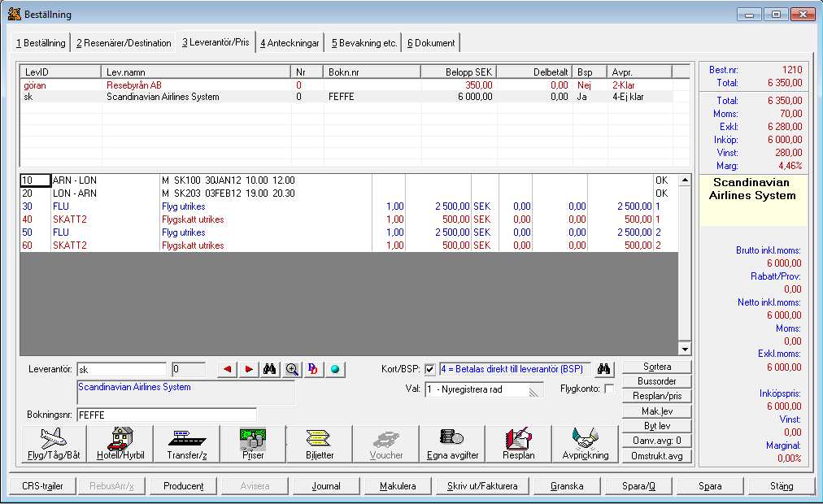Click the greyed Voucher icon
The height and width of the screenshot is (504, 823).
click(x=385, y=444)
